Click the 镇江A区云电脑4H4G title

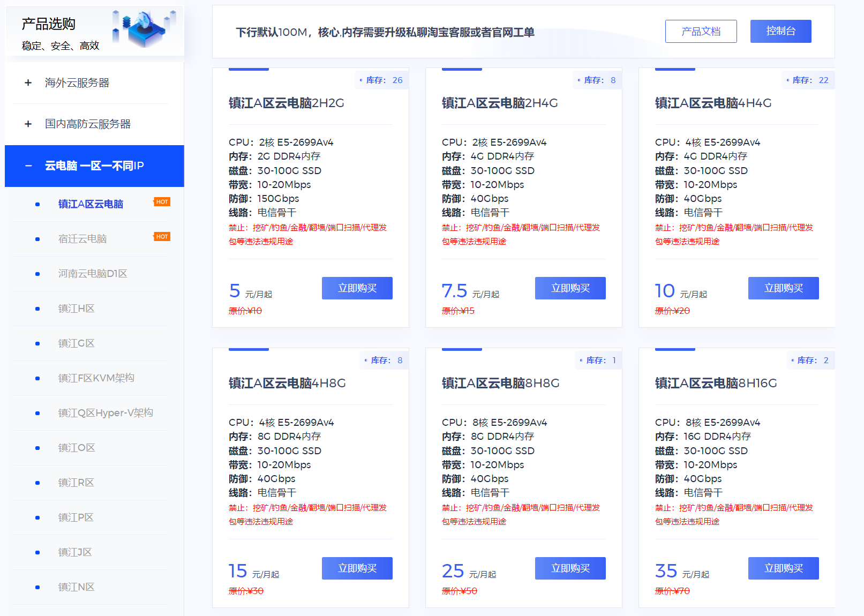tap(713, 103)
